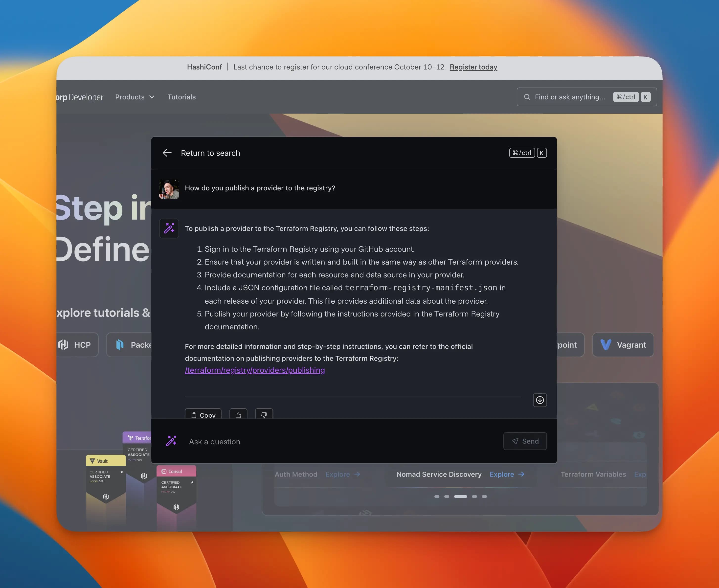Click the Products chevron arrow

[x=152, y=97]
